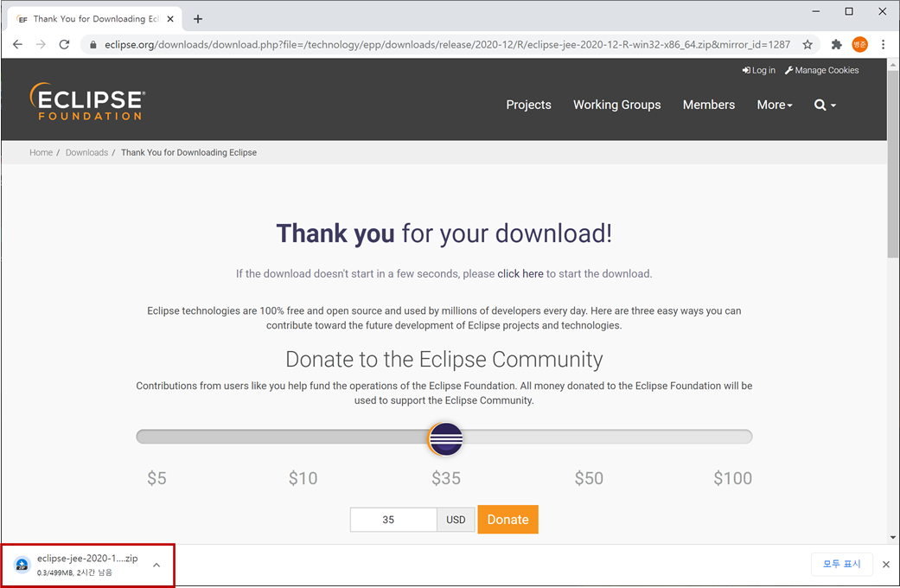Click the Eclipse donation slider handle
Screen dimensions: 900x588
(x=445, y=438)
